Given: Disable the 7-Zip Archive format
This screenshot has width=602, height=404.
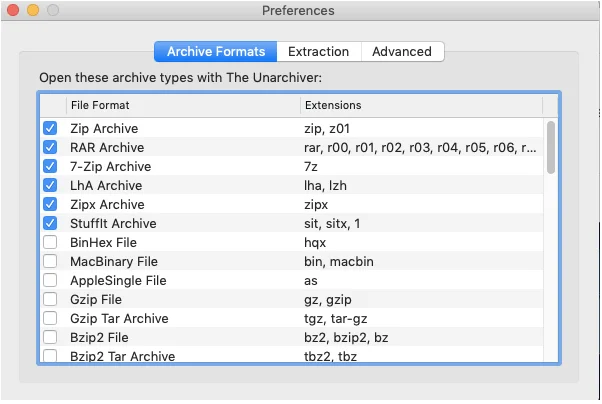Looking at the screenshot, I should (x=50, y=167).
